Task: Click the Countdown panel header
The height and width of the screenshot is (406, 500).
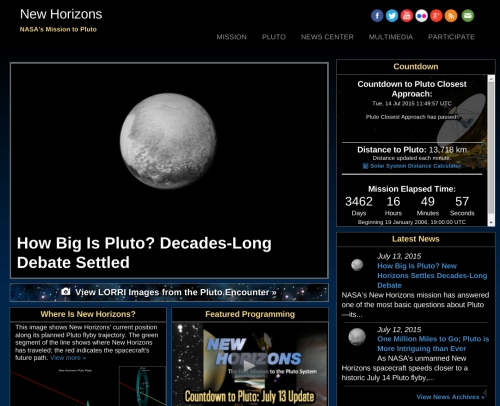Action: (x=416, y=67)
